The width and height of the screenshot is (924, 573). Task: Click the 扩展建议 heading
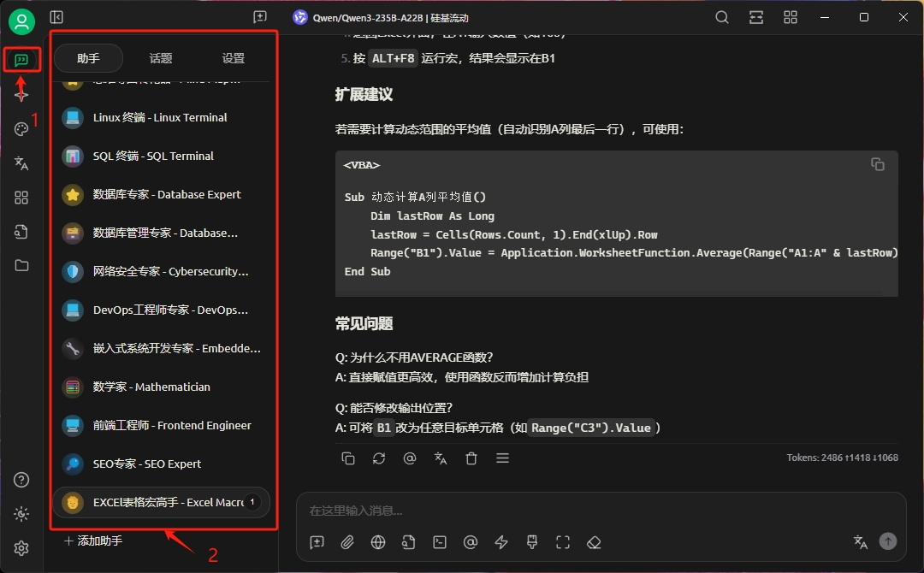click(x=364, y=95)
